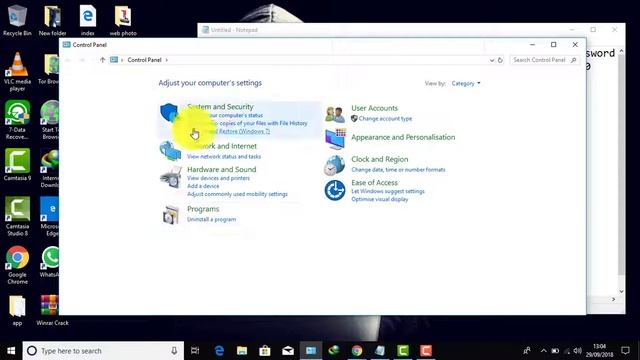The image size is (640, 360).
Task: Expand the address bar history dropdown arrow
Action: (x=491, y=60)
